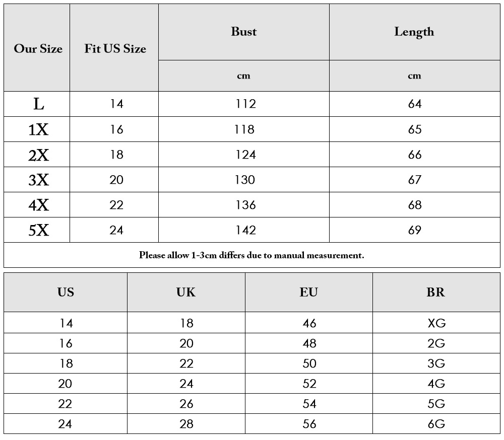Select the XG cell in BR column

[x=436, y=323]
